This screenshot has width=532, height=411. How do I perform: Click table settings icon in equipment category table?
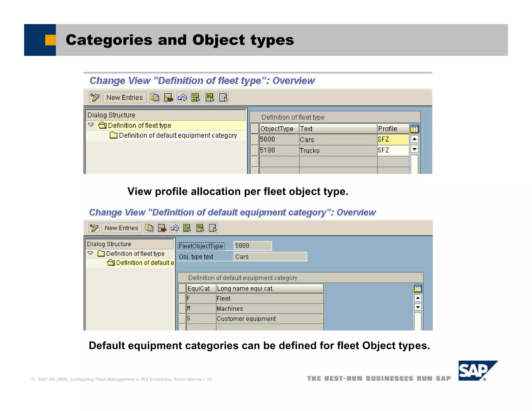(418, 288)
